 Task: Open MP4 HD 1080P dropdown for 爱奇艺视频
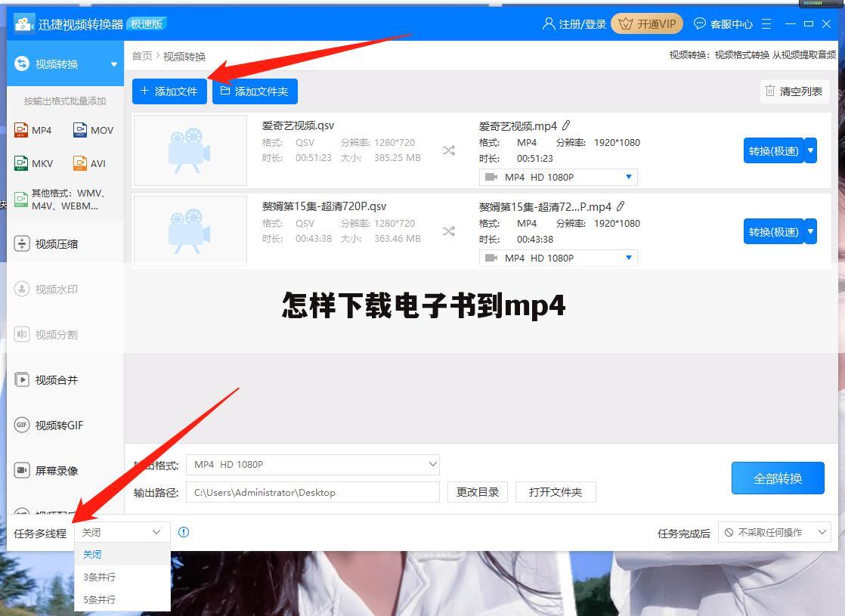point(559,177)
